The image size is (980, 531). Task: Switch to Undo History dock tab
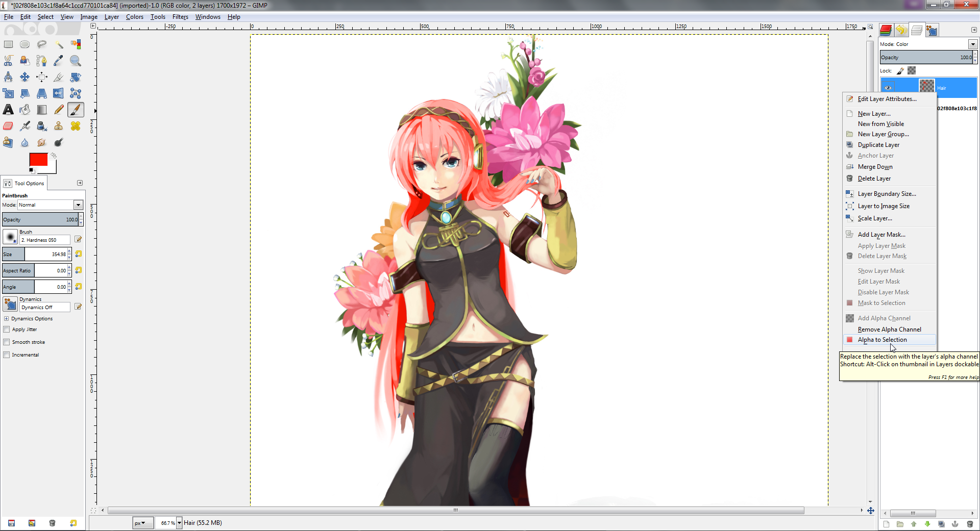click(901, 30)
